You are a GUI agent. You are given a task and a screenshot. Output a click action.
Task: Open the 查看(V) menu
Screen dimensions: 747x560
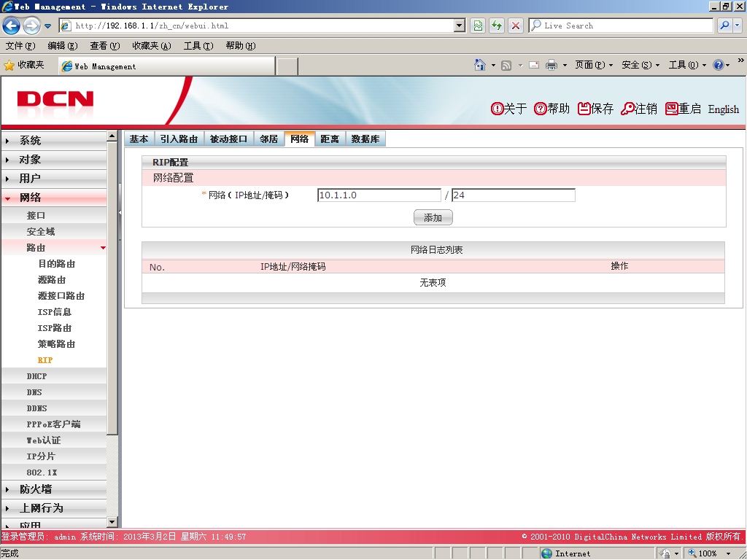(105, 46)
